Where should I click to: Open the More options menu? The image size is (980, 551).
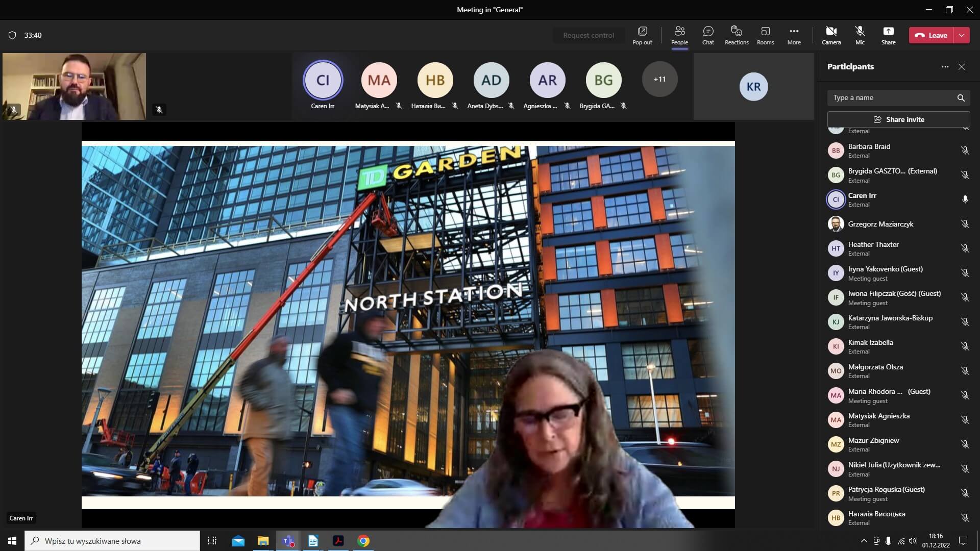click(794, 35)
